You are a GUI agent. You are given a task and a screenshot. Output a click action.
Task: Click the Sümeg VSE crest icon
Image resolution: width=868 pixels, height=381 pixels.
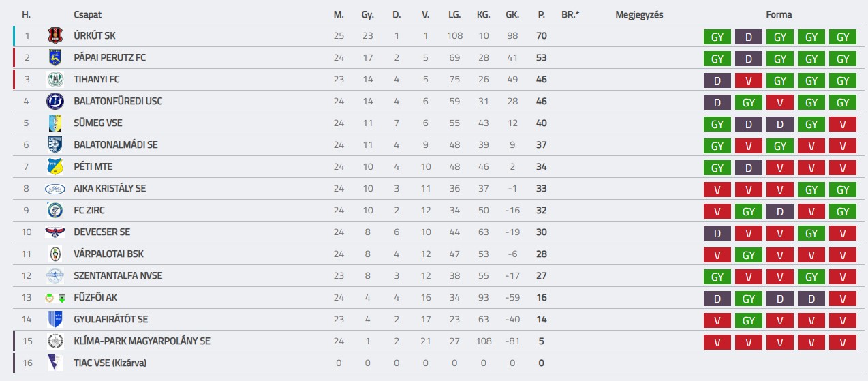pyautogui.click(x=55, y=123)
